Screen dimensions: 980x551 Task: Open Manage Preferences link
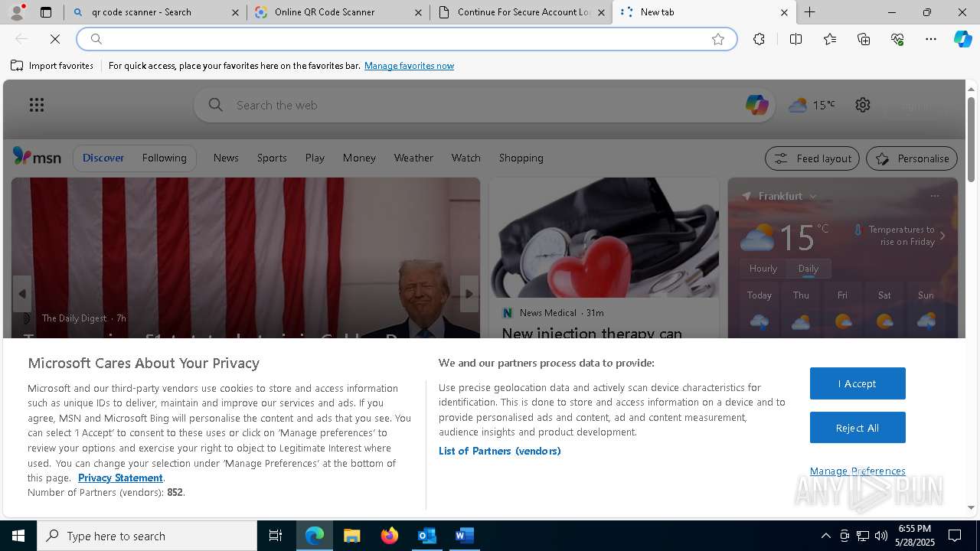click(857, 471)
